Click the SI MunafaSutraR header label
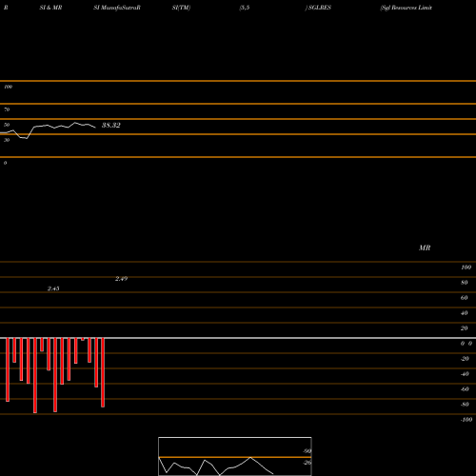 pyautogui.click(x=117, y=8)
